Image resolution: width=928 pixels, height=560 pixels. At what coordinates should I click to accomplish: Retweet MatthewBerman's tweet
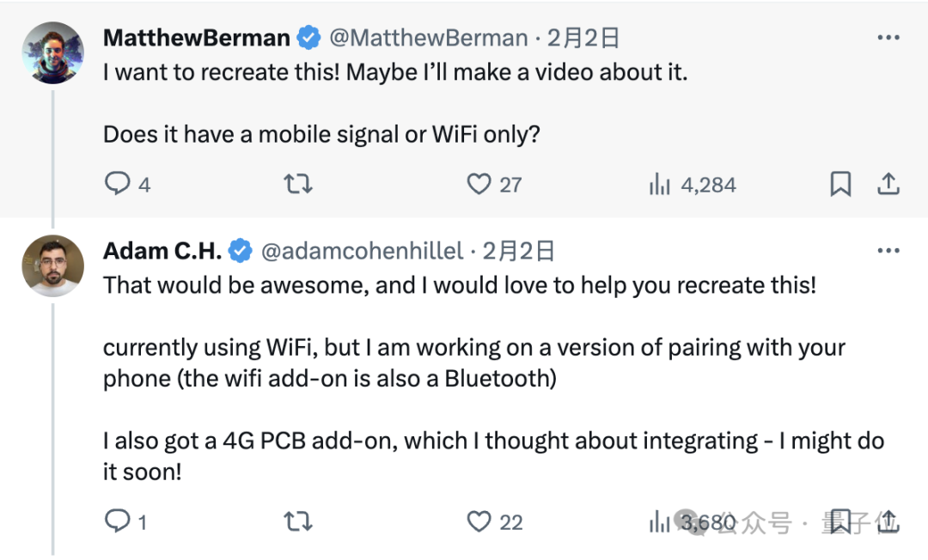tap(298, 184)
